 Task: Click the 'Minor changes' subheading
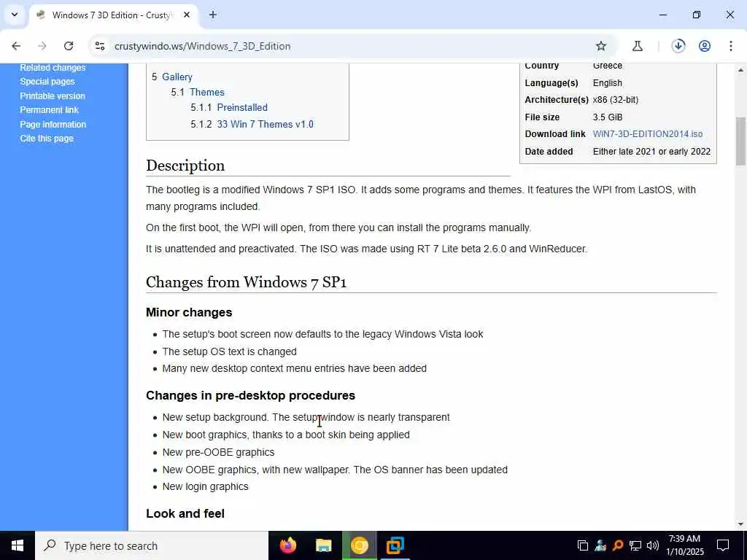189,312
